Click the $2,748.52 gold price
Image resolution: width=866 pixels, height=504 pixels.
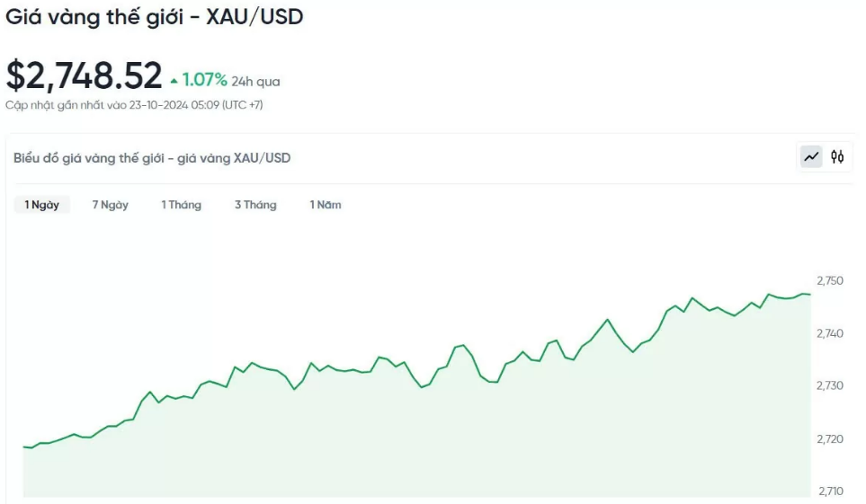85,76
